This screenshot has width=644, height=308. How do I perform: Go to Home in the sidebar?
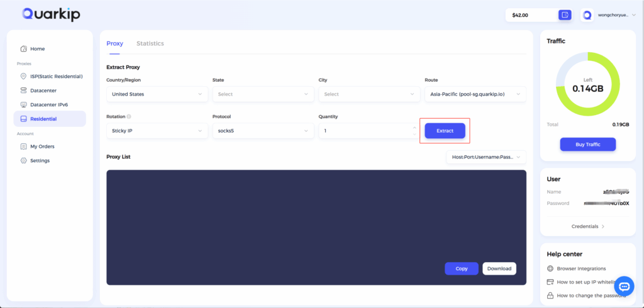[37, 48]
